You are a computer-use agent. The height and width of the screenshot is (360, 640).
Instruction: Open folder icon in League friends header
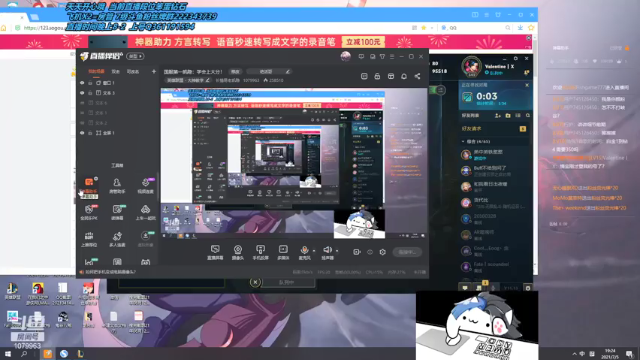click(508, 116)
